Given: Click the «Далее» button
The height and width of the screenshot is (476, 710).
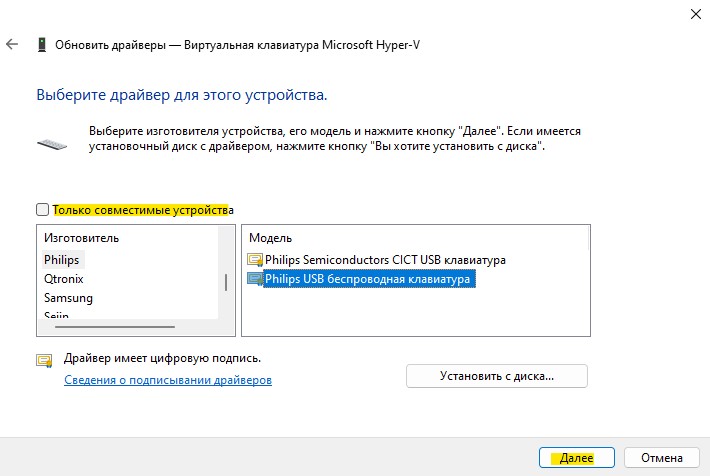Looking at the screenshot, I should (x=576, y=458).
